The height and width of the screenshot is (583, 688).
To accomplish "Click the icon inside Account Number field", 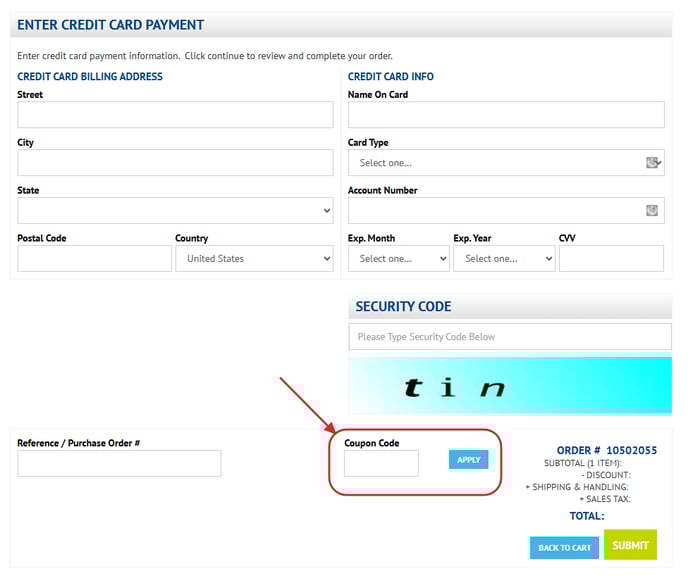I will click(652, 211).
